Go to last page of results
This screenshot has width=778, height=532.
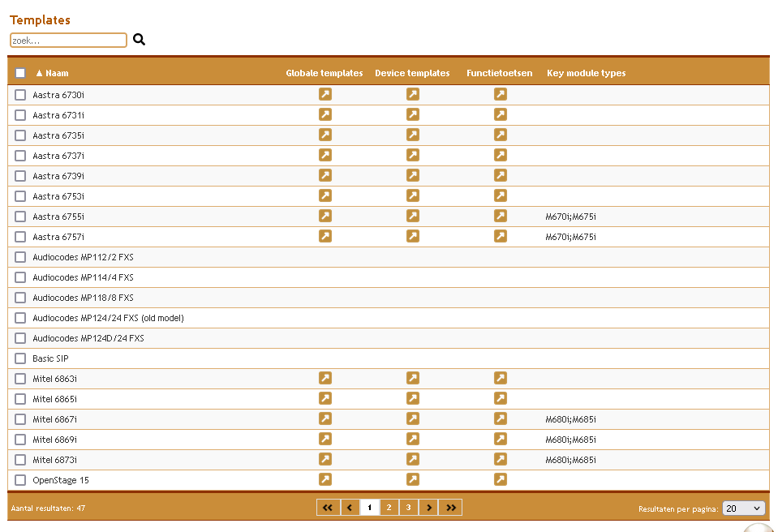coord(450,507)
